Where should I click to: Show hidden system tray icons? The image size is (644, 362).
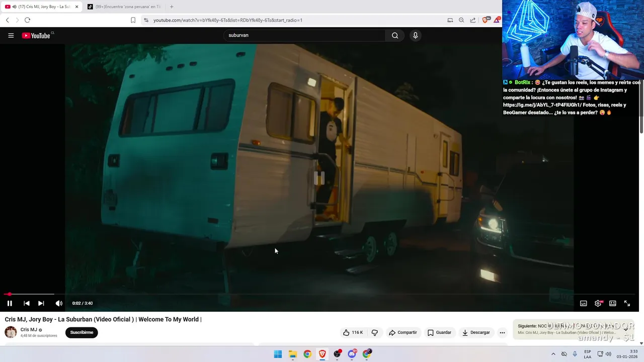(x=553, y=354)
